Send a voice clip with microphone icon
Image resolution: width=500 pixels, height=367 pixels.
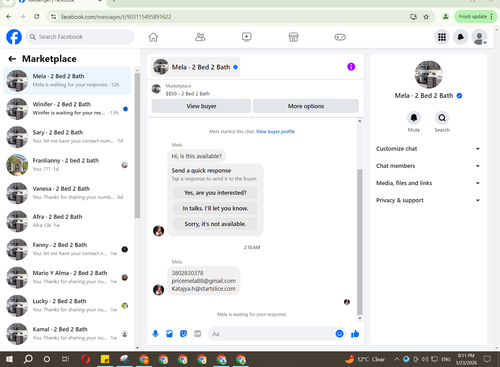pyautogui.click(x=155, y=334)
